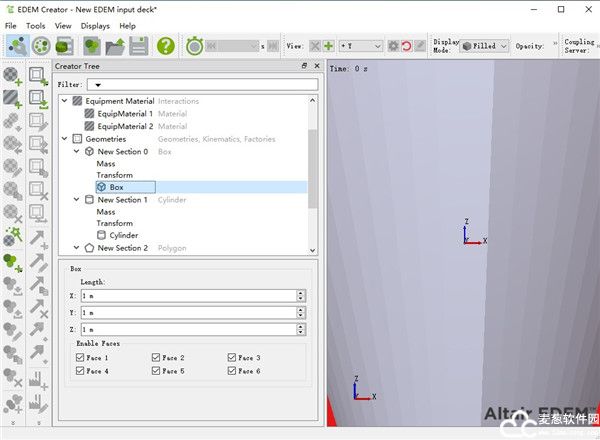Image resolution: width=600 pixels, height=440 pixels.
Task: Open the Tools menu
Action: tap(35, 25)
